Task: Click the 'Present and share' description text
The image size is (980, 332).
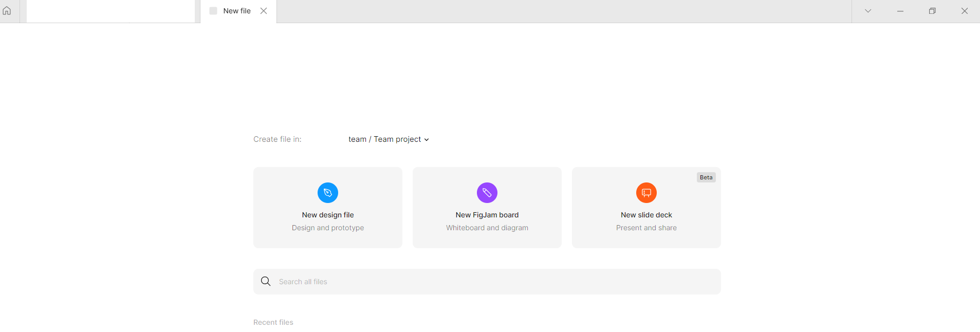Action: 646,228
